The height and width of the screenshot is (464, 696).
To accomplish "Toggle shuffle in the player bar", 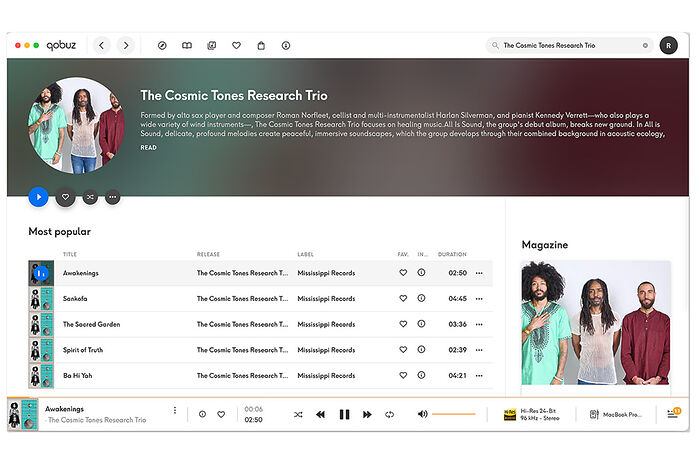I will click(298, 414).
